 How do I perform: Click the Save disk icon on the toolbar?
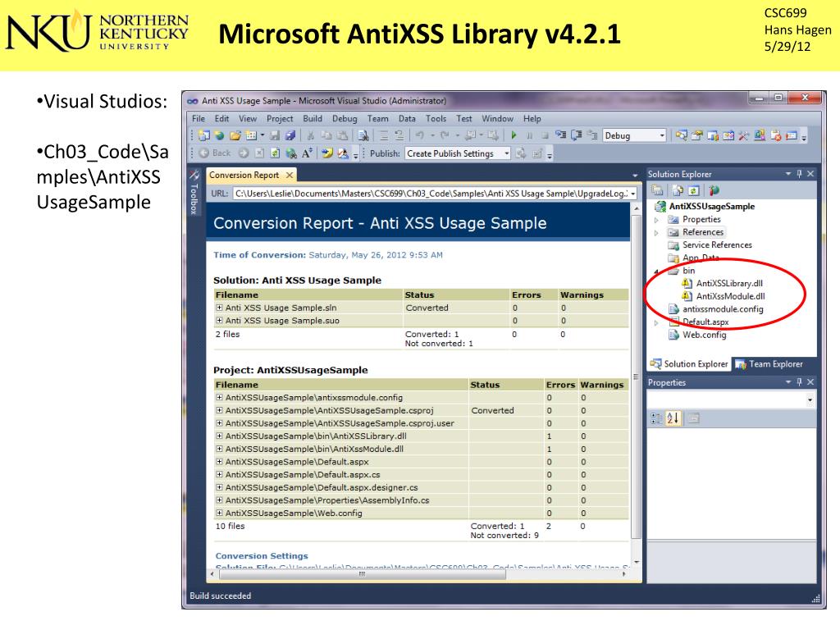click(x=275, y=135)
